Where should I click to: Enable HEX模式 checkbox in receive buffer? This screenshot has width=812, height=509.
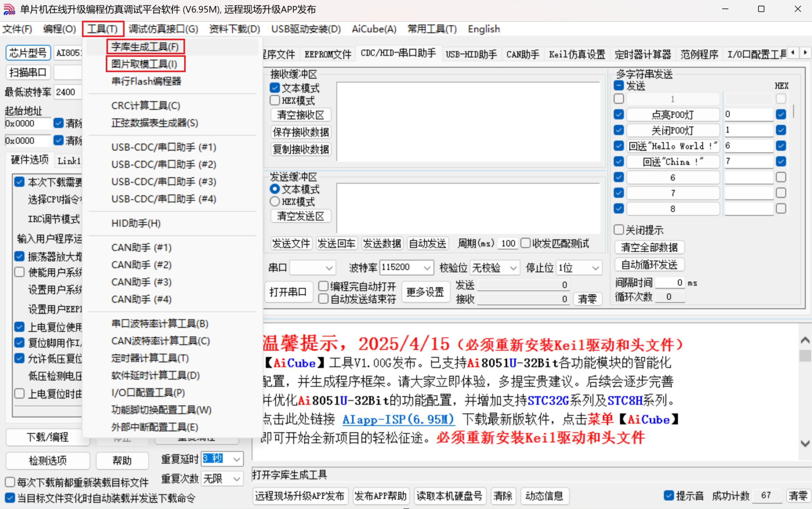(x=275, y=101)
